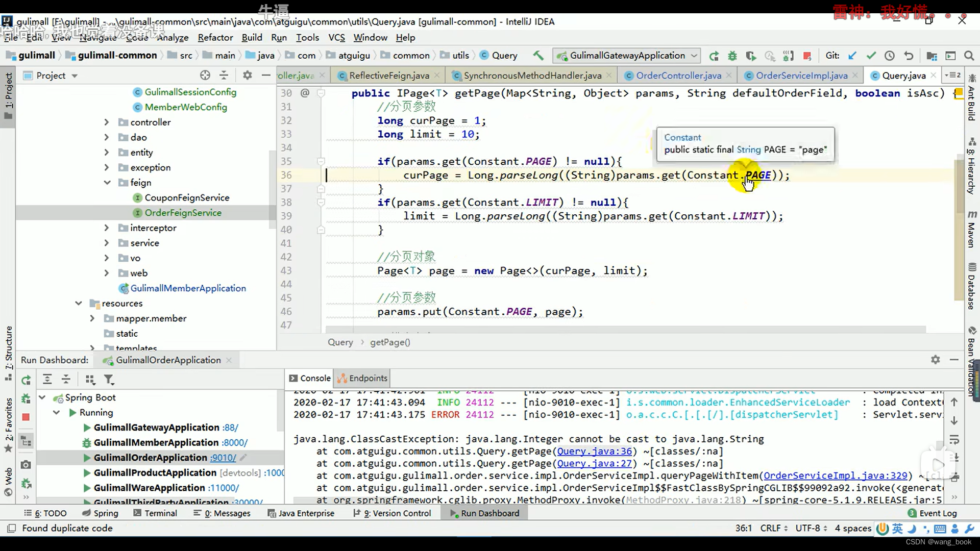Open the Project Structure icon in toolbar

pyautogui.click(x=932, y=56)
